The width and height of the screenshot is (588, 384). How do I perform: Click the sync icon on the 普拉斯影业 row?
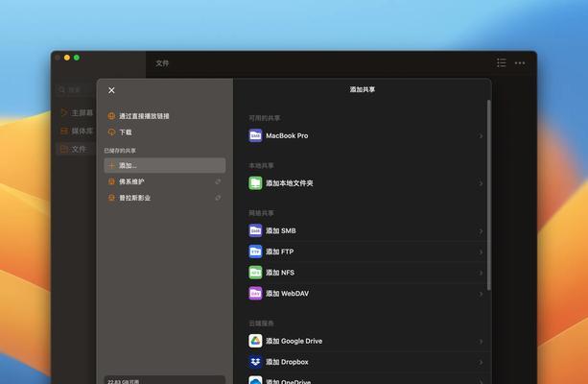coord(218,198)
